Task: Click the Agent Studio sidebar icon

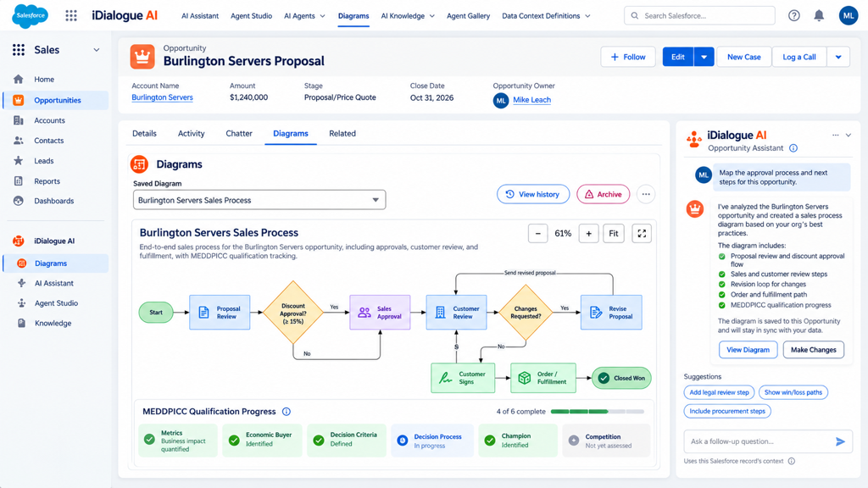Action: [21, 303]
